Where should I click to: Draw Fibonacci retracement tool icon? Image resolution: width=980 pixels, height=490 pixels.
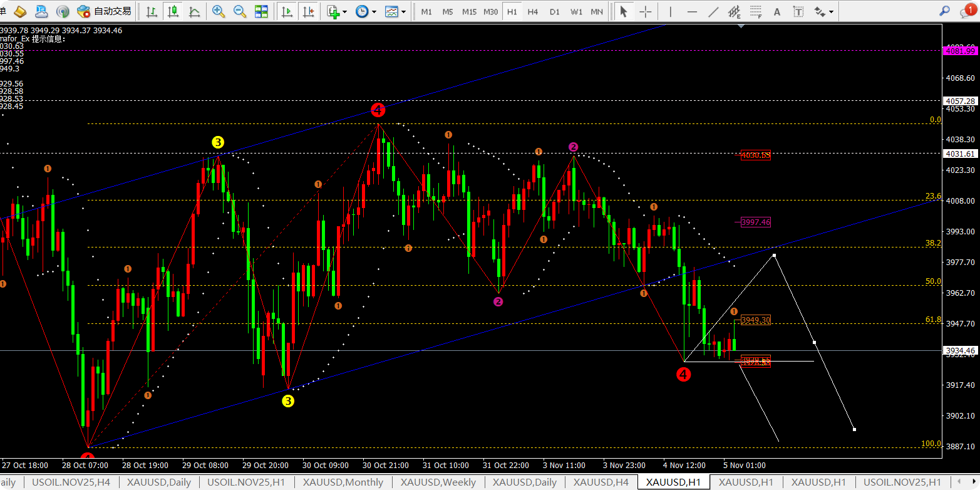(756, 11)
